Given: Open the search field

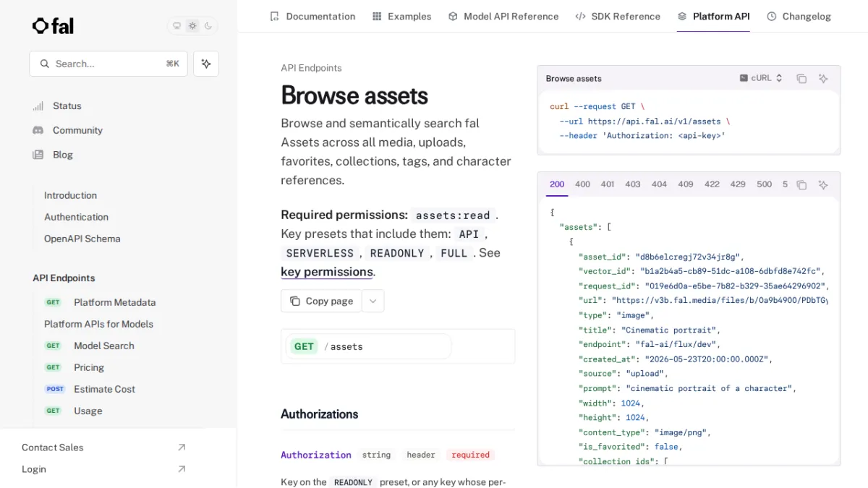Looking at the screenshot, I should pyautogui.click(x=109, y=64).
